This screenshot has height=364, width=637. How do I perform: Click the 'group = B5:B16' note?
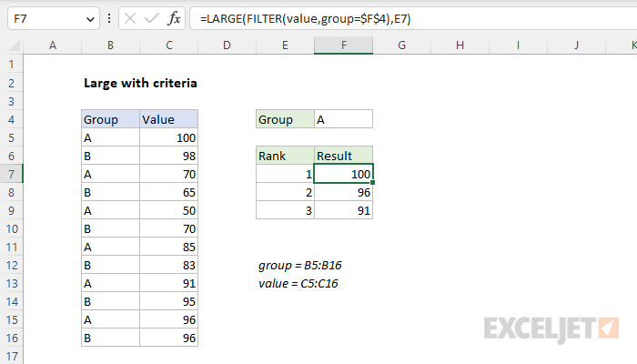click(x=300, y=266)
